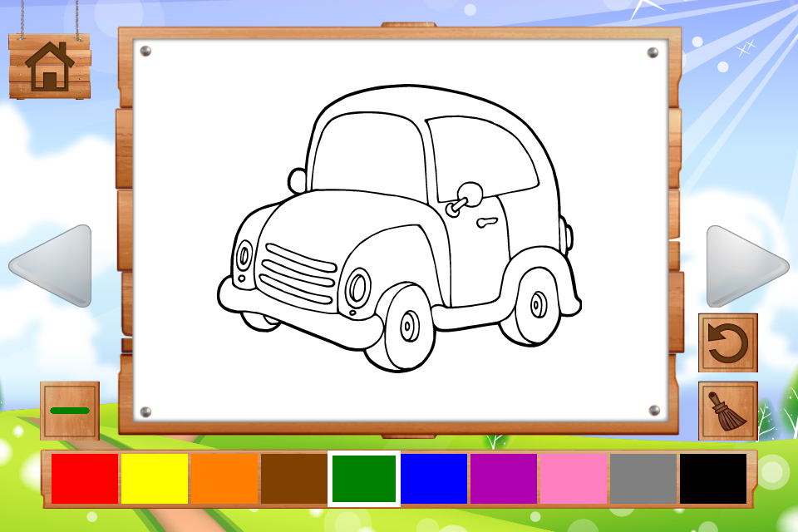This screenshot has width=798, height=532.
Task: Open the brush thickness selector
Action: point(70,411)
